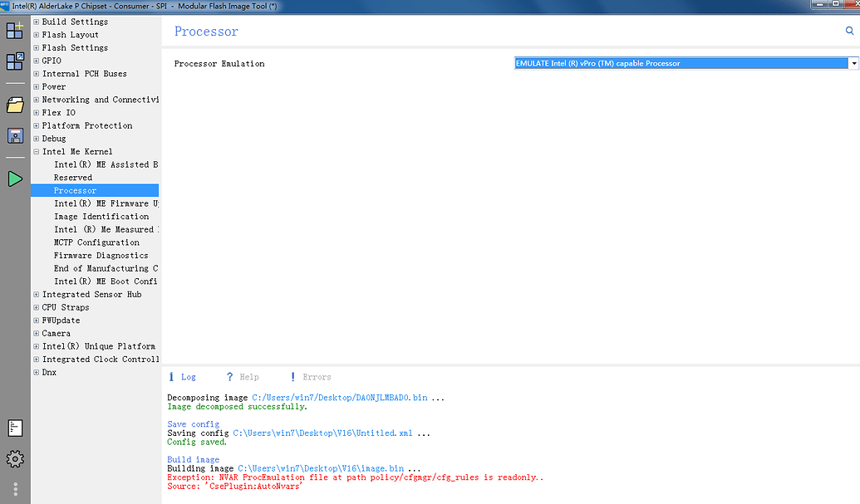
Task: Collapse the Intel Me Kernel node
Action: coord(35,151)
